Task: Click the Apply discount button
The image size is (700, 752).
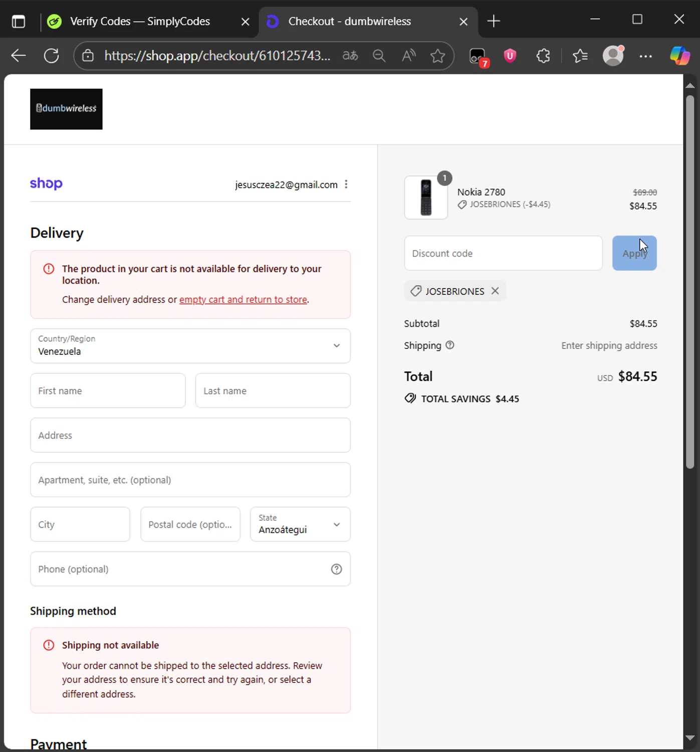Action: tap(634, 253)
